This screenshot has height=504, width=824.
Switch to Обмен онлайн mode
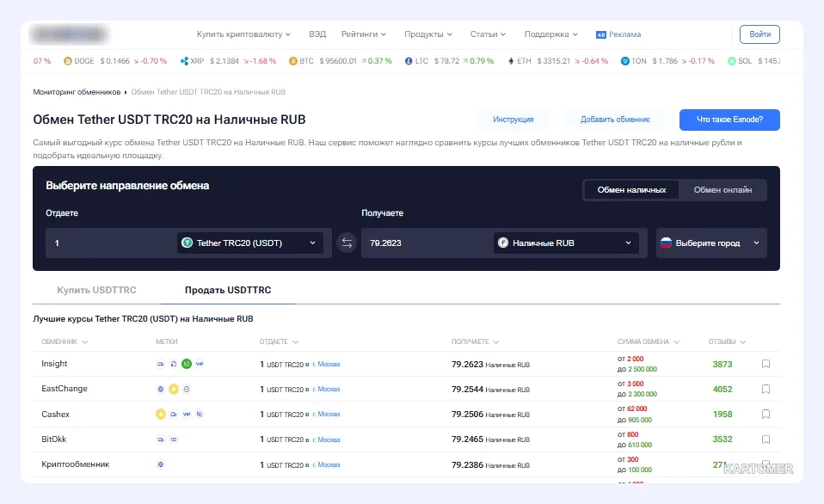pyautogui.click(x=723, y=190)
